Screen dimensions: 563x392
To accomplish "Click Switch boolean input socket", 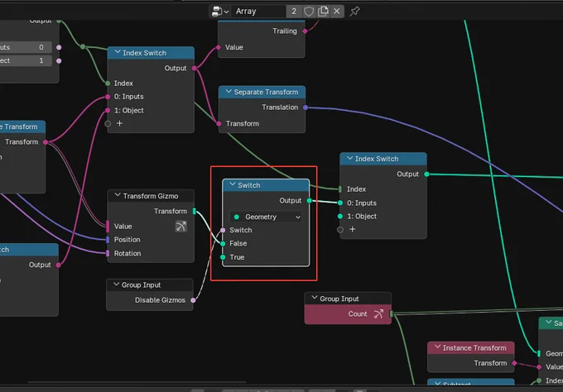I will tap(223, 230).
